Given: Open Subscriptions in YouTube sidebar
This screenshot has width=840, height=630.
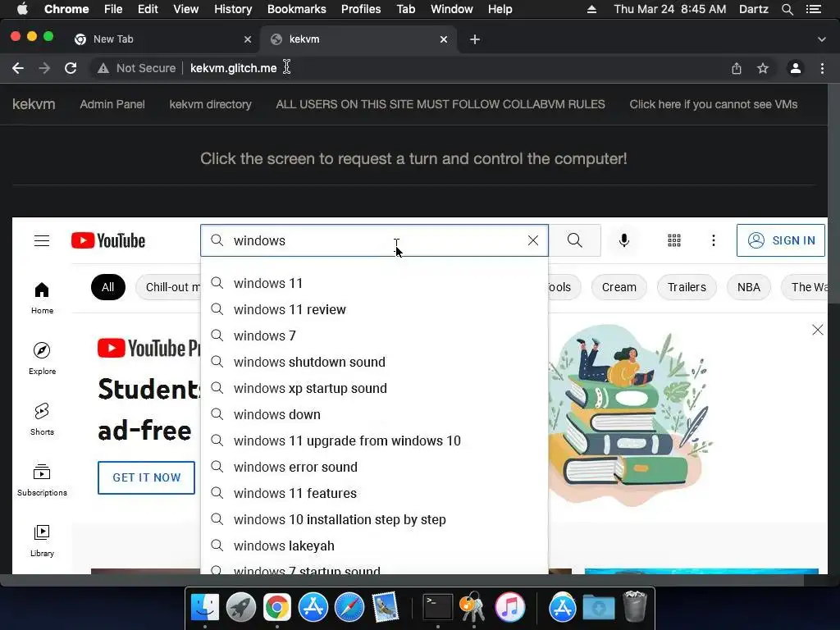Looking at the screenshot, I should (42, 480).
